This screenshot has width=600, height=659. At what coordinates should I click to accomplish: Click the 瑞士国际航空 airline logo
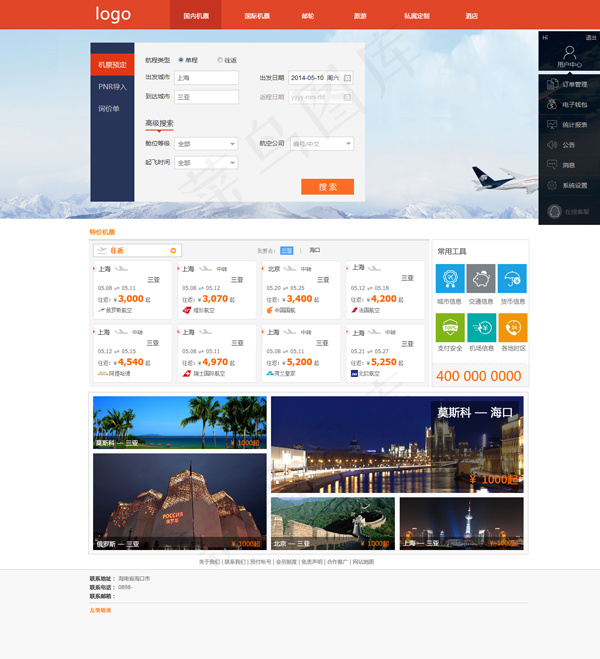tap(187, 373)
